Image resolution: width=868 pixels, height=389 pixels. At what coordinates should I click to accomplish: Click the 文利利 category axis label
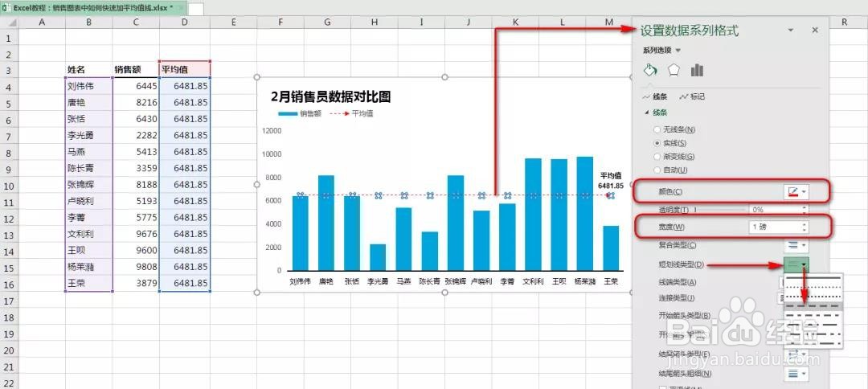pyautogui.click(x=533, y=281)
